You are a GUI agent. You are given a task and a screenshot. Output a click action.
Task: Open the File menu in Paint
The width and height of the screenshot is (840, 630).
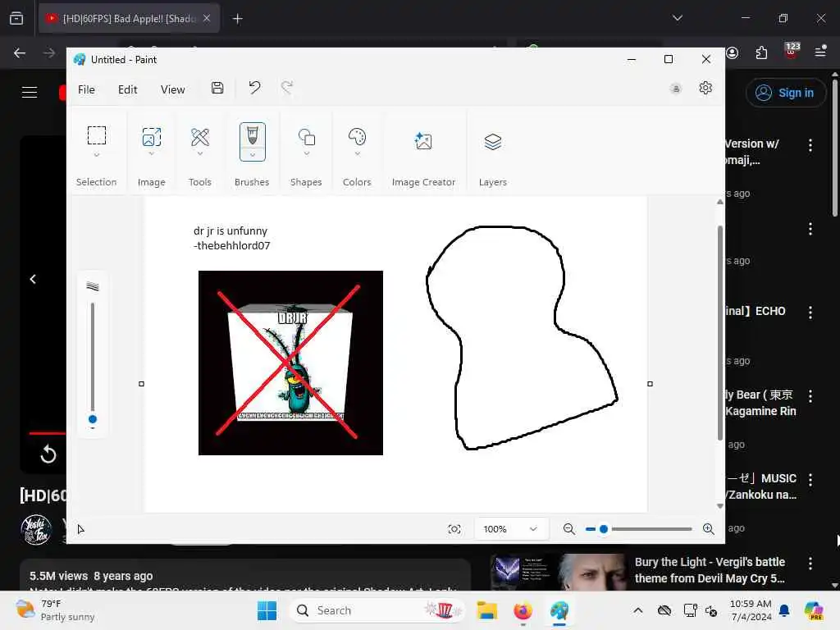86,89
